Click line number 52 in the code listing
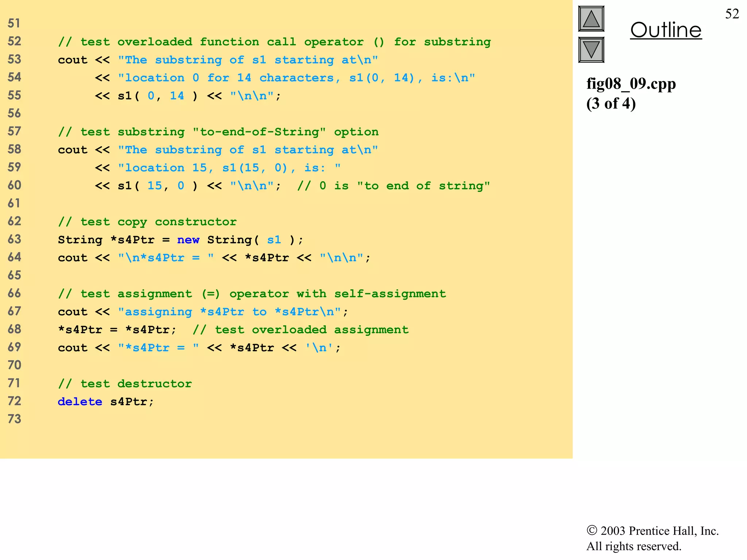Image resolution: width=747 pixels, height=560 pixels. [15, 41]
